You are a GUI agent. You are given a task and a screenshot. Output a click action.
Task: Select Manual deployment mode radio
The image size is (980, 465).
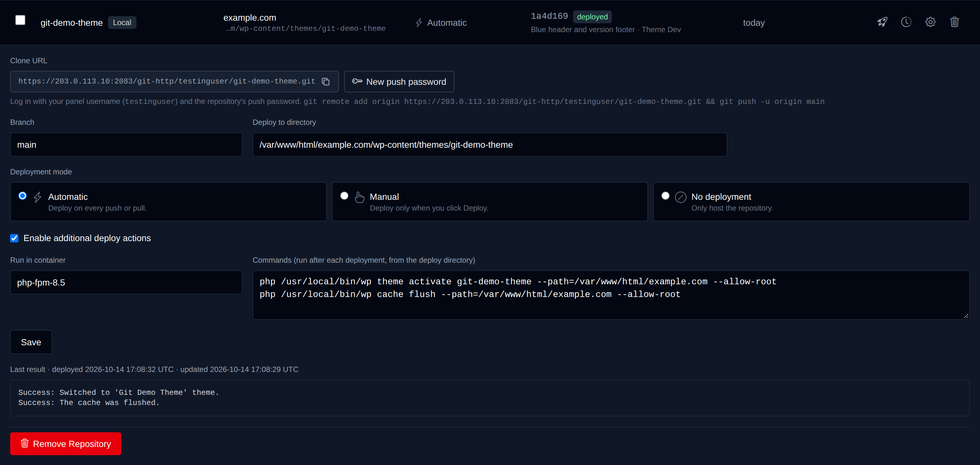pos(344,196)
